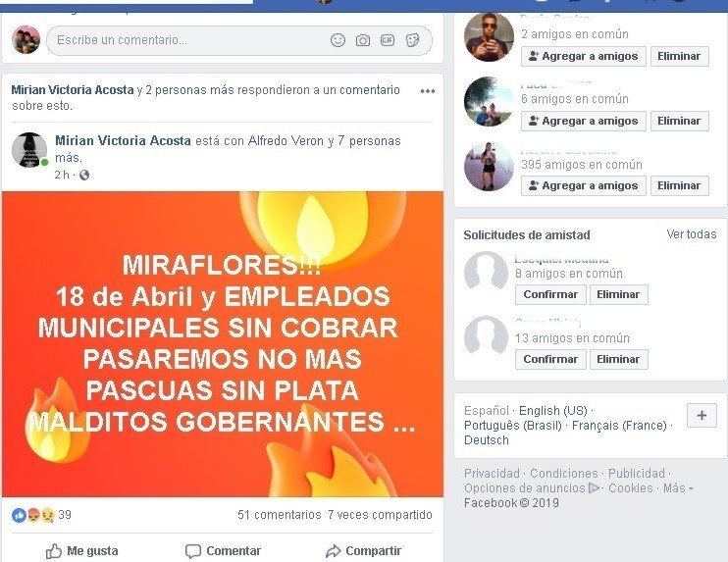
Task: Attach a photo using the camera icon
Action: (x=363, y=40)
